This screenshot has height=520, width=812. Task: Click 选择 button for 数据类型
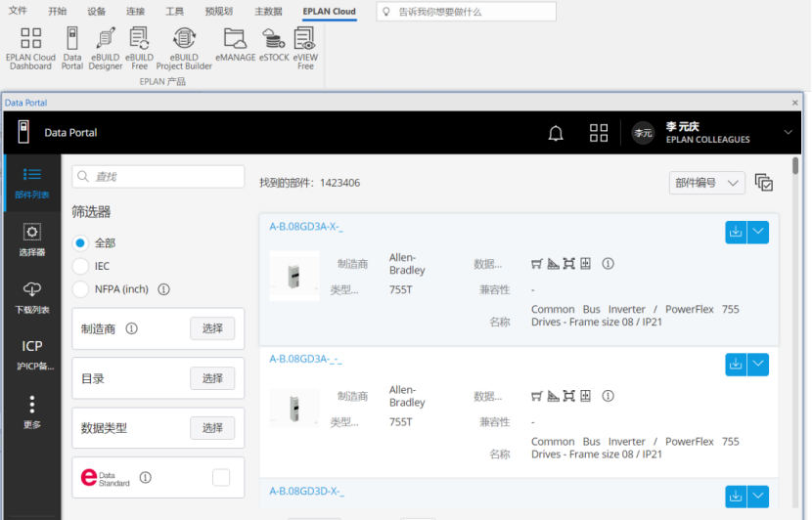click(x=212, y=428)
